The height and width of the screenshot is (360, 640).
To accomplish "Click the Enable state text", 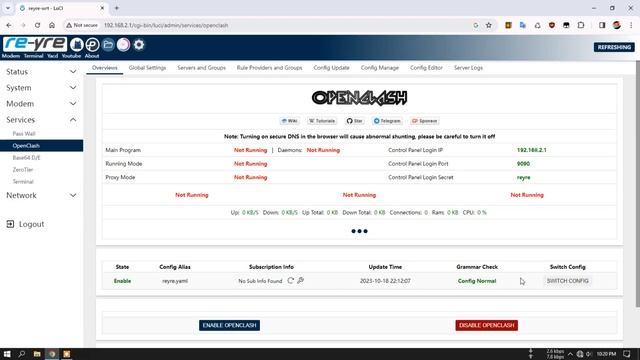I will 122,281.
